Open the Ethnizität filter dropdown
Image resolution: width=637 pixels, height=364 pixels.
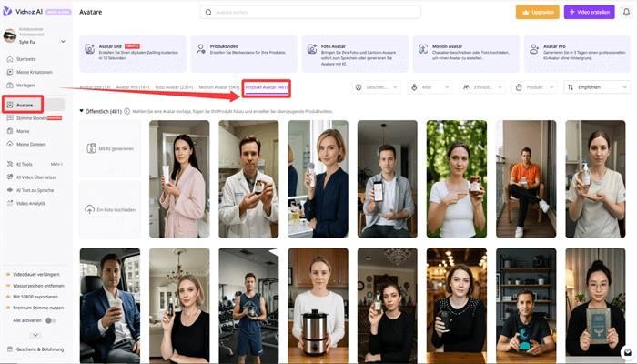pyautogui.click(x=482, y=87)
